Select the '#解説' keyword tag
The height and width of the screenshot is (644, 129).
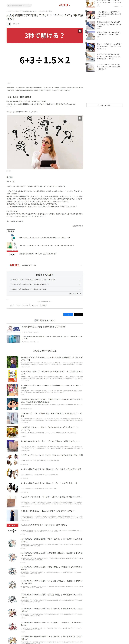tap(44, 305)
